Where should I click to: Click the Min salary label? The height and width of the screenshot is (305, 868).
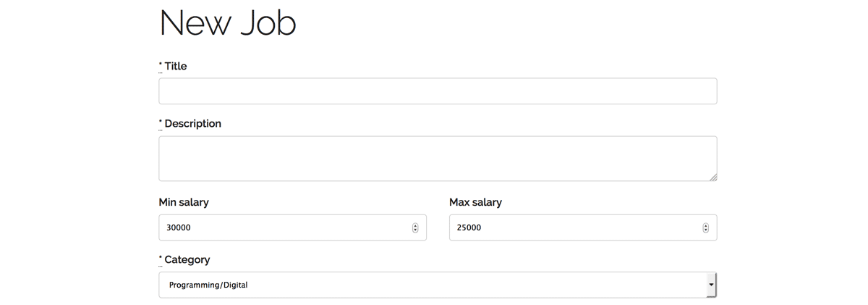(184, 202)
